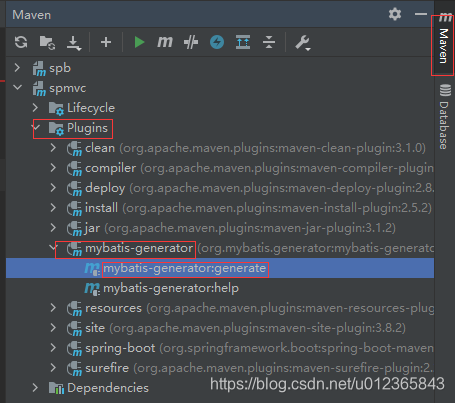The width and height of the screenshot is (455, 403).
Task: Select the deploy plugin label
Action: pos(105,188)
